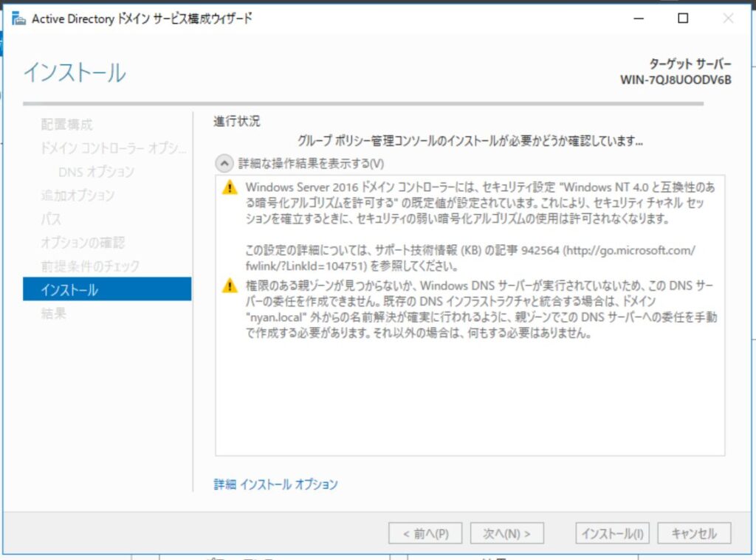This screenshot has width=756, height=560.
Task: Select the 追加オプション step
Action: click(x=78, y=196)
